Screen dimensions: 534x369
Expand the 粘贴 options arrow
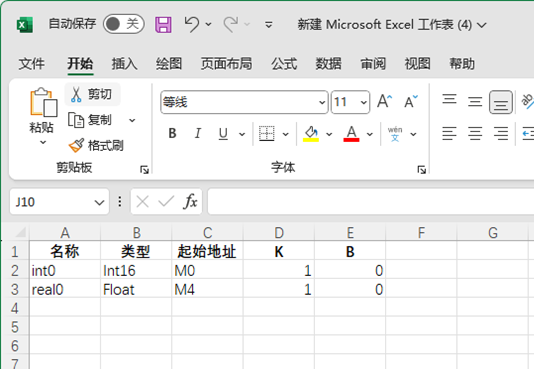(x=43, y=142)
